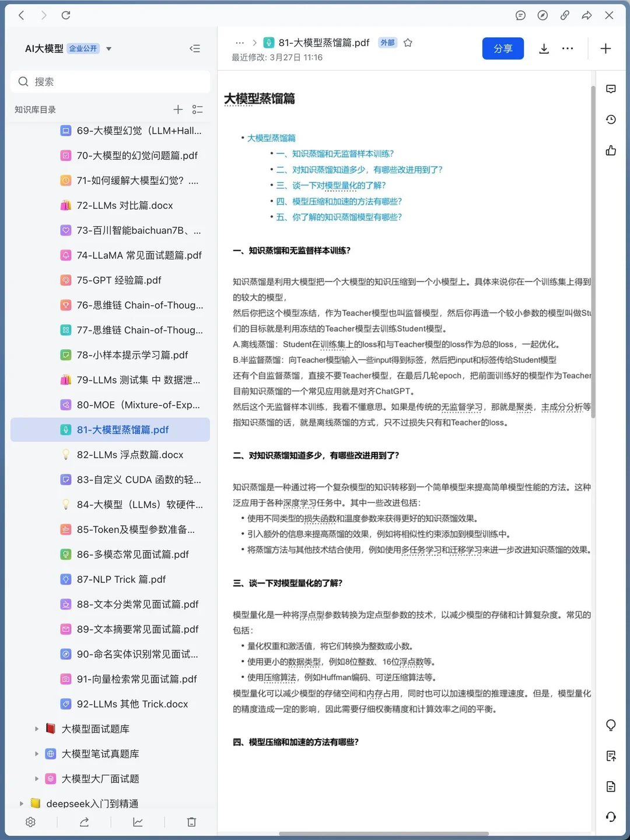Open the AI大模型 workspace dropdown

[108, 49]
